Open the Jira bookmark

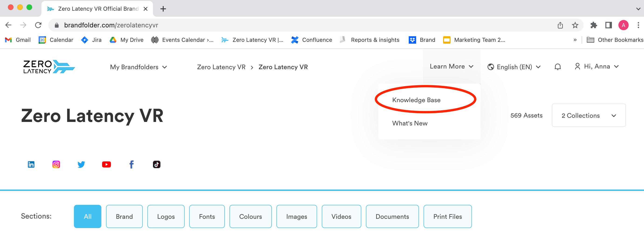pos(91,40)
